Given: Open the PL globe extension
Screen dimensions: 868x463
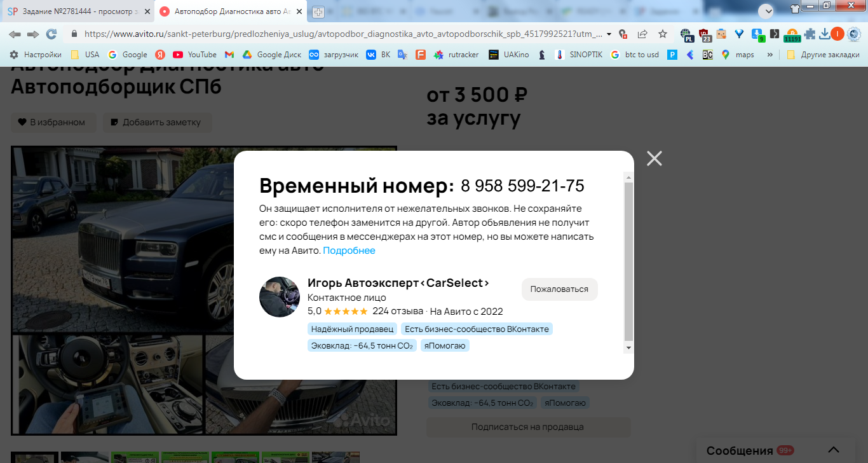Looking at the screenshot, I should coord(687,35).
